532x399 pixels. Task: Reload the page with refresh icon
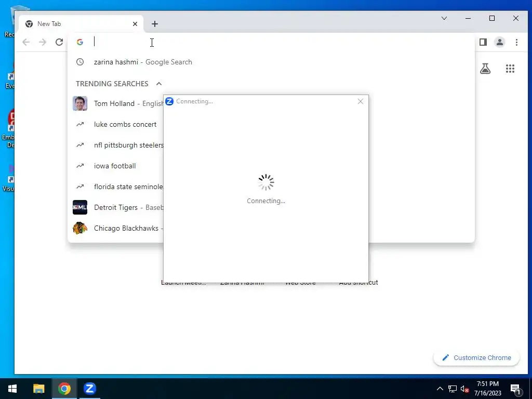pyautogui.click(x=59, y=42)
